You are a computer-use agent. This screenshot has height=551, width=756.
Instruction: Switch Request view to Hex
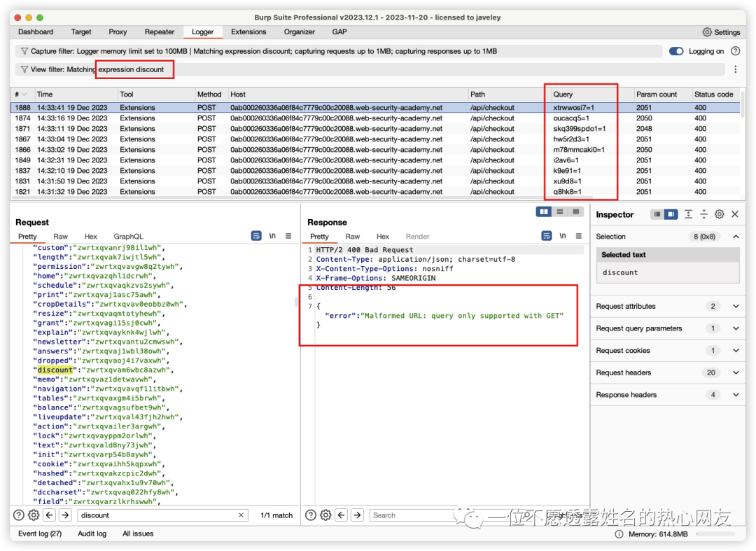tap(90, 237)
